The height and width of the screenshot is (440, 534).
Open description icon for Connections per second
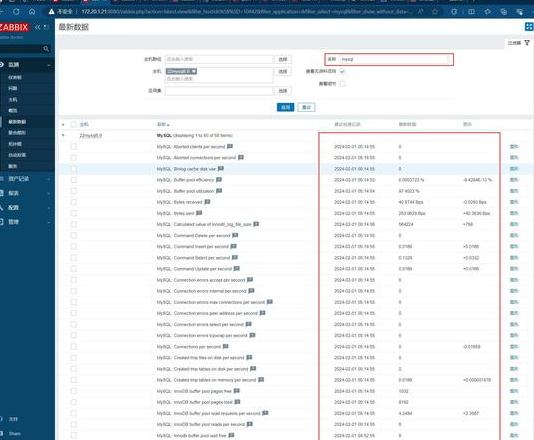pos(225,346)
